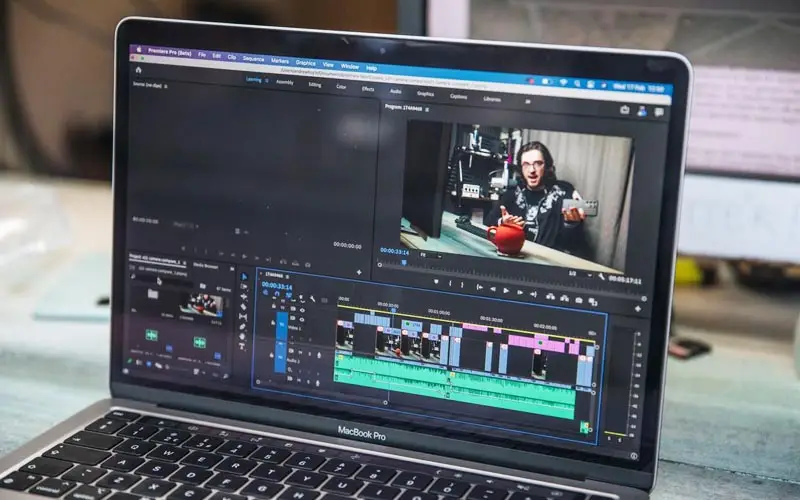Open Program monitor wrench settings
Screen dimensions: 800x500
[x=602, y=277]
